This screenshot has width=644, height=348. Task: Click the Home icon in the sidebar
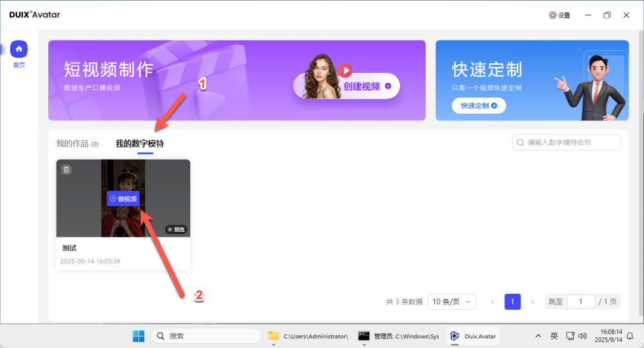pos(19,49)
